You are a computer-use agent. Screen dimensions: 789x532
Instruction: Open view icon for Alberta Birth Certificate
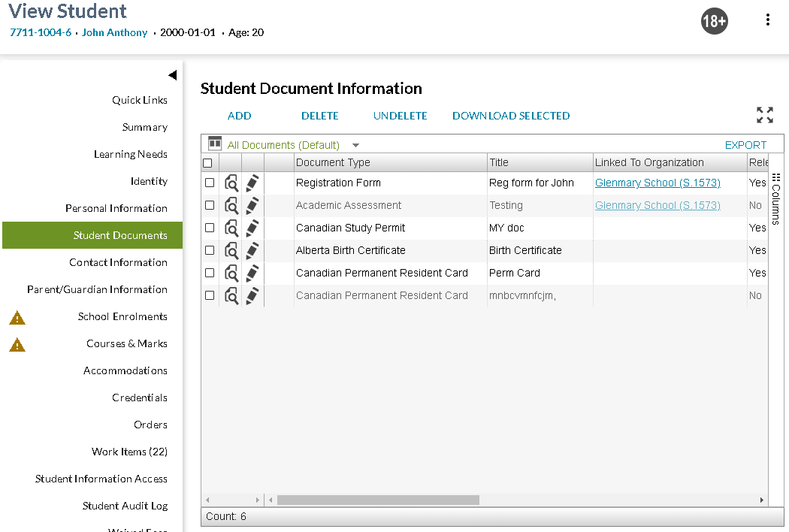tap(231, 250)
